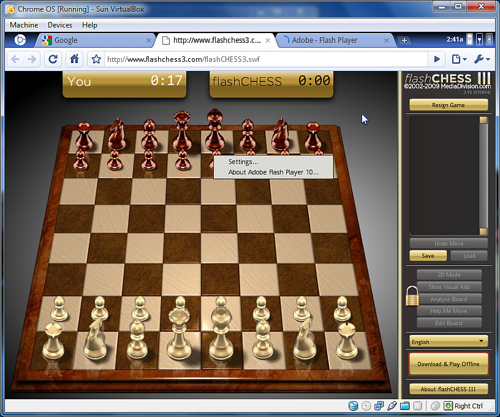Click the Load button
The height and width of the screenshot is (417, 500).
tap(469, 256)
